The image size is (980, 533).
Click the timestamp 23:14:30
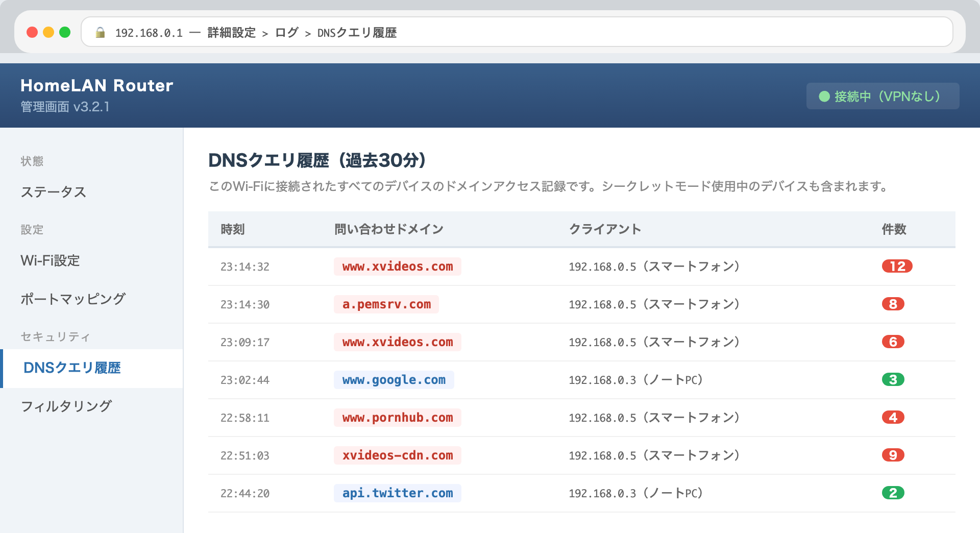245,304
